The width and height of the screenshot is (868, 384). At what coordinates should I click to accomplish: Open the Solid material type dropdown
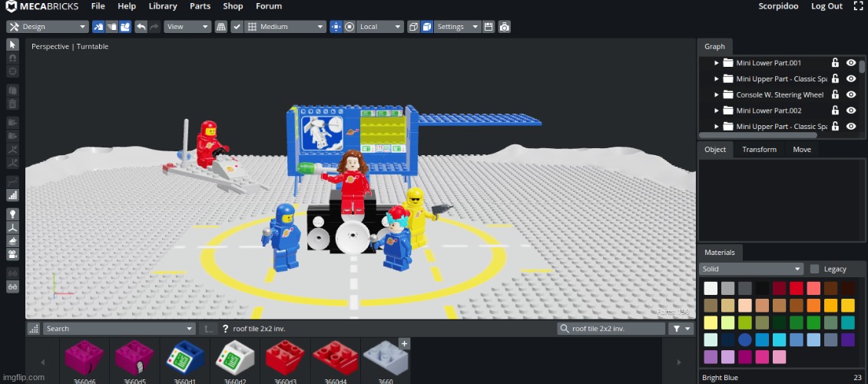[x=751, y=269]
